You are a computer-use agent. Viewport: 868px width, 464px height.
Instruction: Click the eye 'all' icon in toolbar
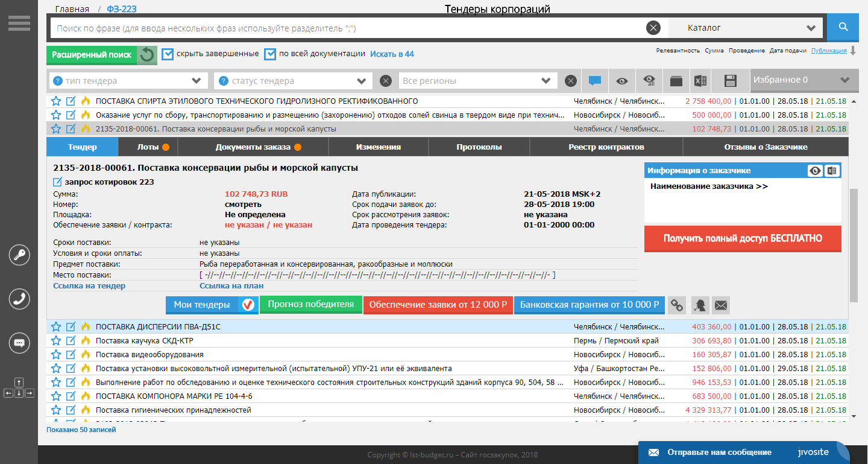(649, 81)
